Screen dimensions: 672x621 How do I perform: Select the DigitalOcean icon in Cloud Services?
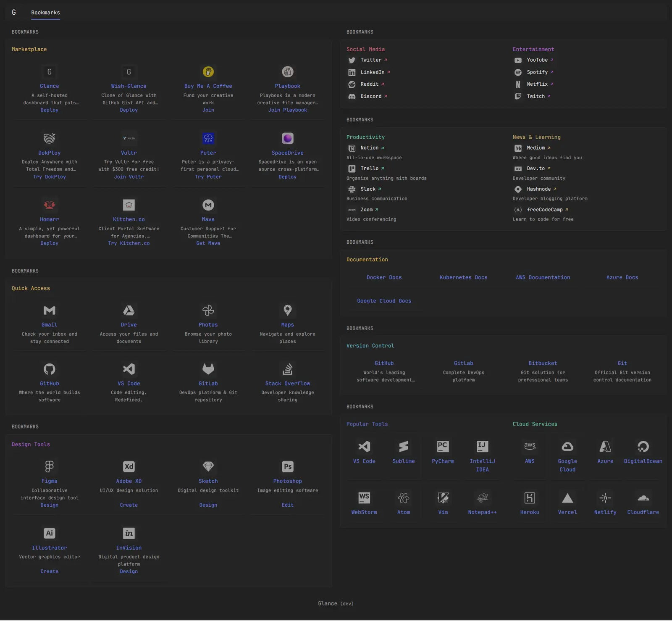tap(643, 447)
